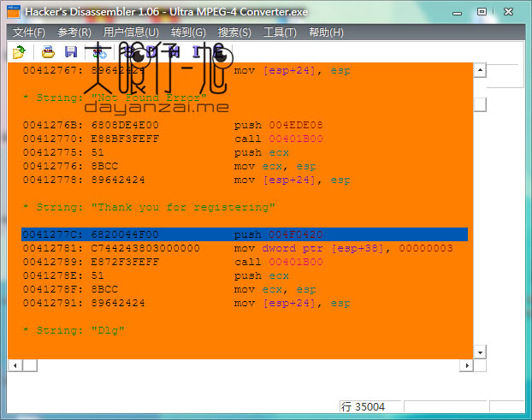This screenshot has width=532, height=420.
Task: Select line 0041278E push ecx
Action: 156,275
